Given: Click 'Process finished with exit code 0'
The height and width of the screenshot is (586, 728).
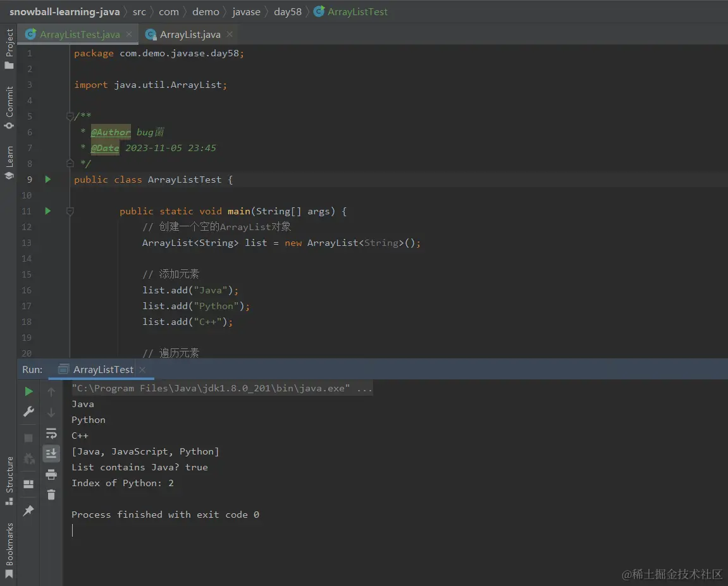Looking at the screenshot, I should 165,515.
